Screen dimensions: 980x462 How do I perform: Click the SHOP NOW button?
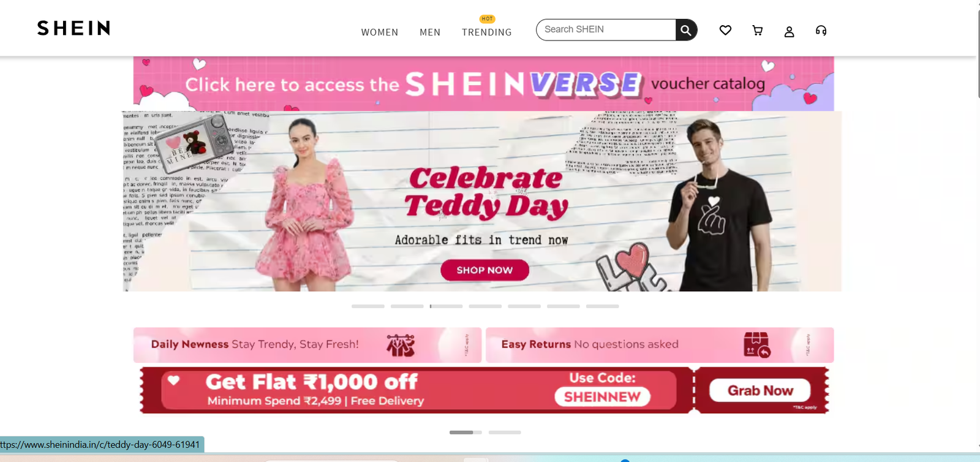tap(484, 270)
